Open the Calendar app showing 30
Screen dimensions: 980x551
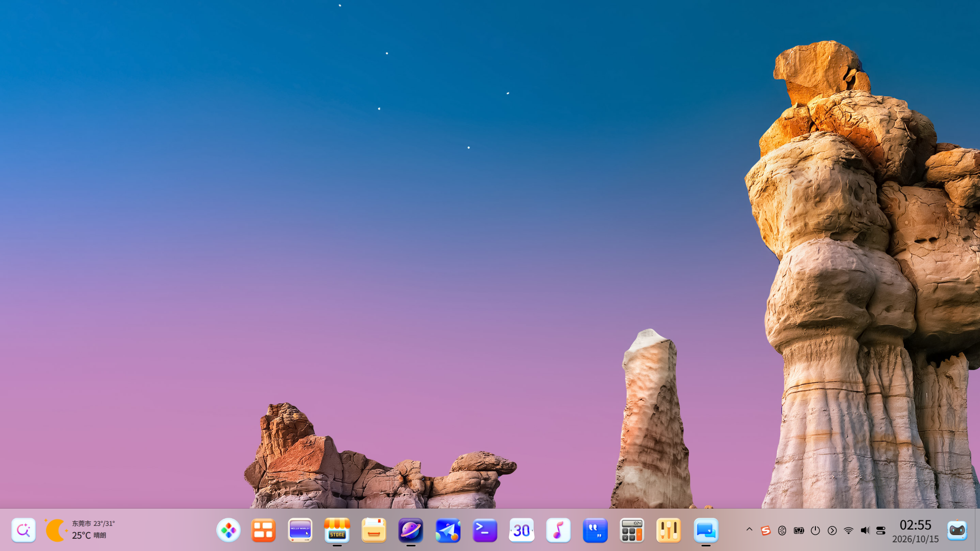pos(521,530)
